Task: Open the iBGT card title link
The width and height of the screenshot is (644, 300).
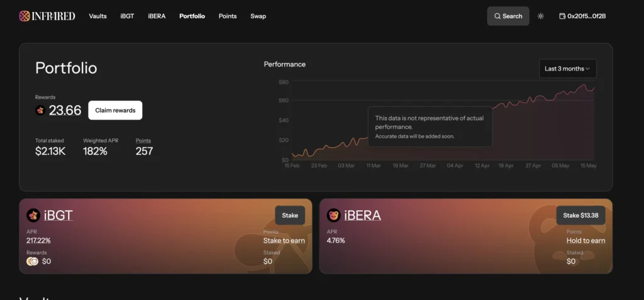Action: click(x=58, y=215)
